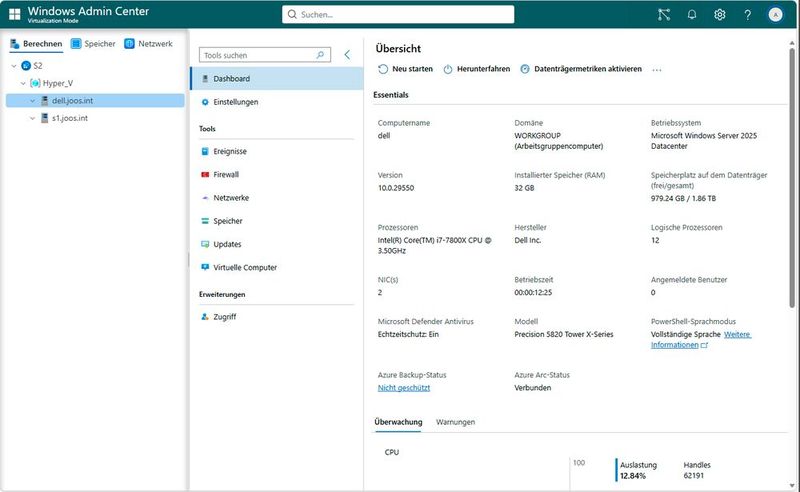
Task: Click the model text Precision 5820 Tower X-Series
Action: tap(564, 334)
